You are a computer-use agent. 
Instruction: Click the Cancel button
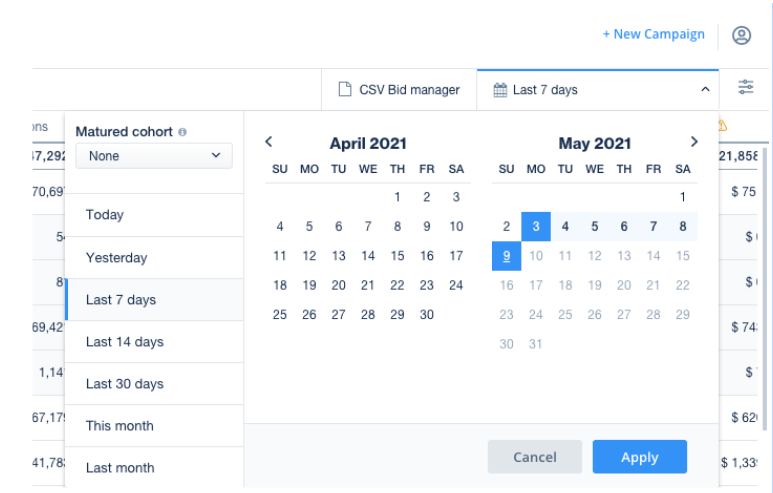pos(534,457)
